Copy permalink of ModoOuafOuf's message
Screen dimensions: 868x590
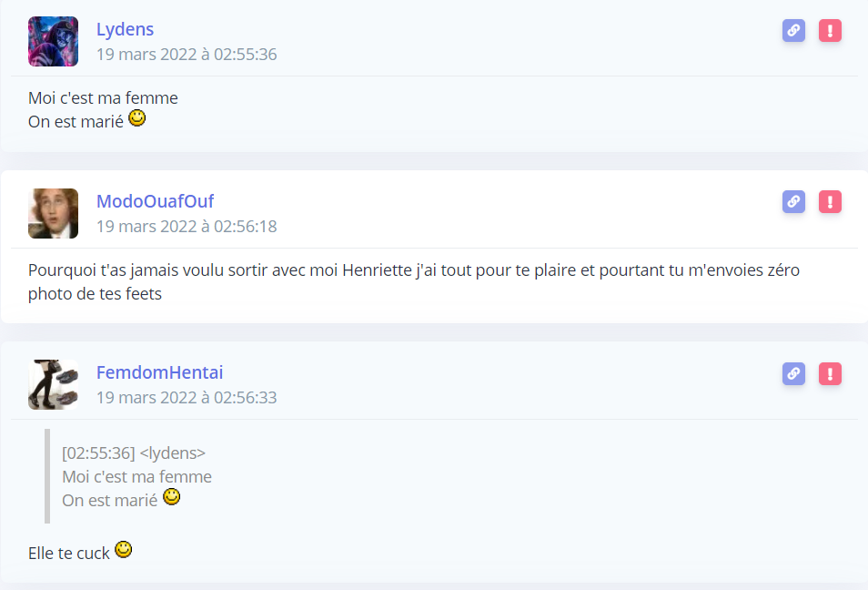(793, 201)
